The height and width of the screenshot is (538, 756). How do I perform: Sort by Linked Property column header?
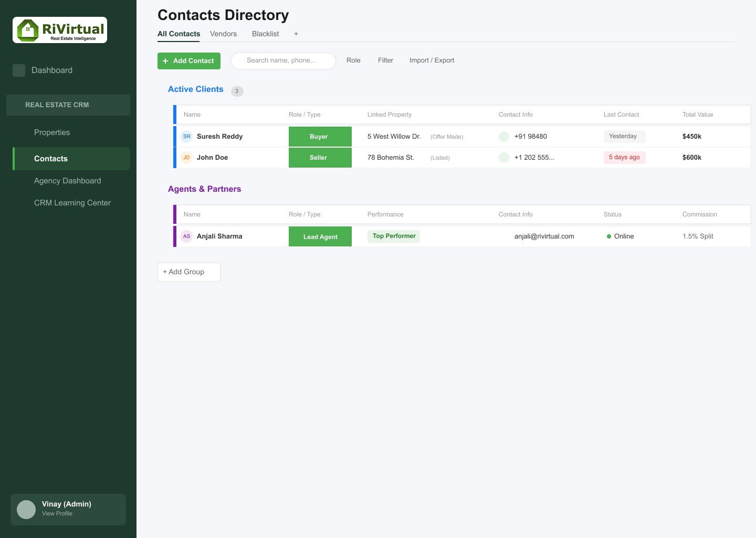[390, 115]
